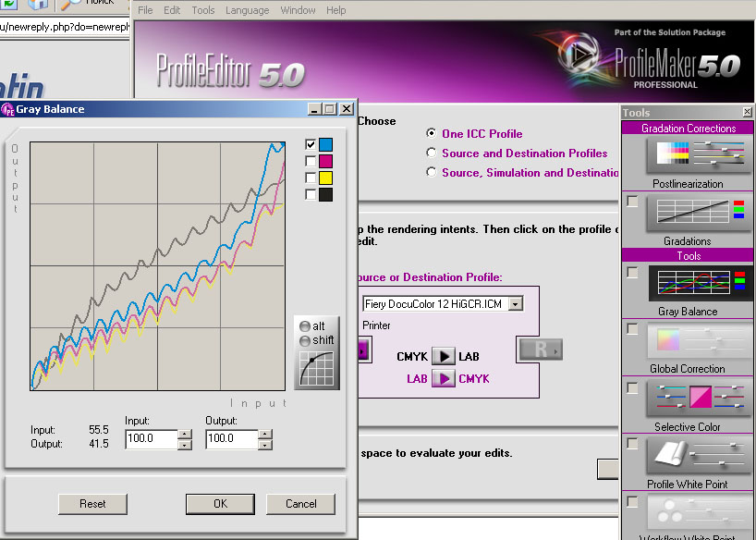Tick the Workflow White Point checkbox
The width and height of the screenshot is (756, 540).
632,502
